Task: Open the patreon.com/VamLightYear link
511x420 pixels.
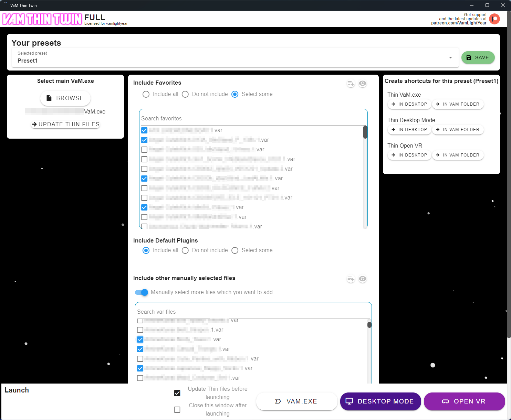Action: 459,23
